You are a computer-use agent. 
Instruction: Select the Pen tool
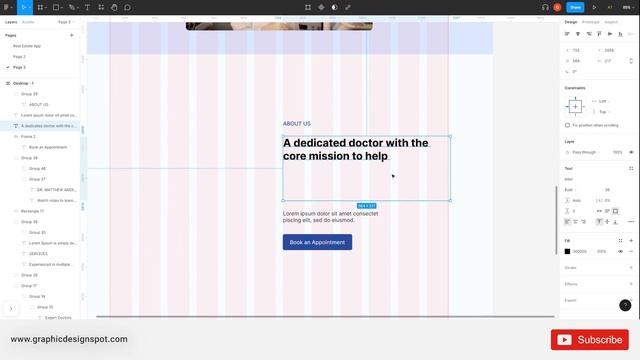[x=73, y=7]
